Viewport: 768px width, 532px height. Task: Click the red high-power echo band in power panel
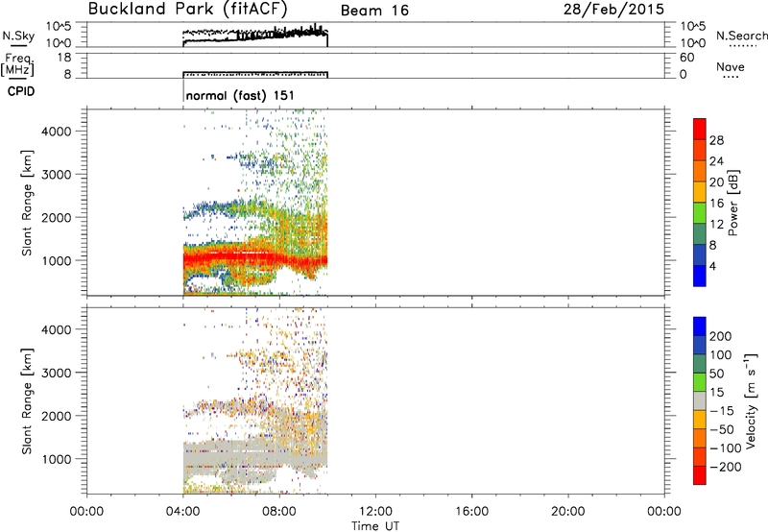coord(254,258)
